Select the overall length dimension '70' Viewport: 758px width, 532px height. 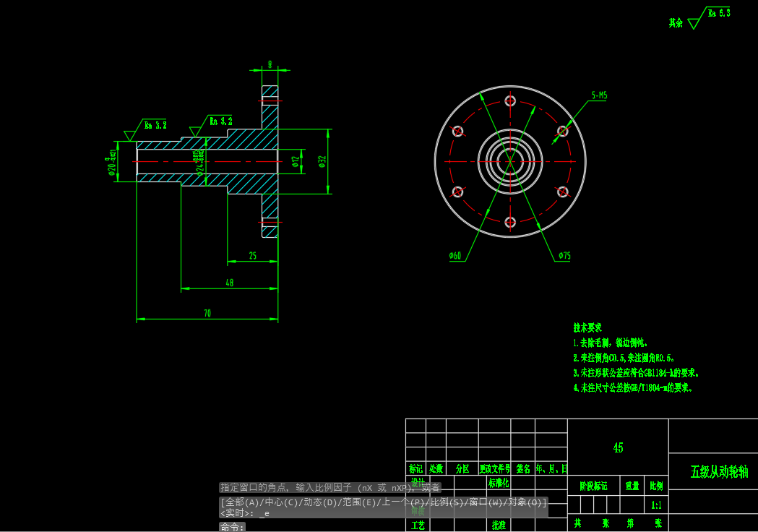pyautogui.click(x=207, y=313)
